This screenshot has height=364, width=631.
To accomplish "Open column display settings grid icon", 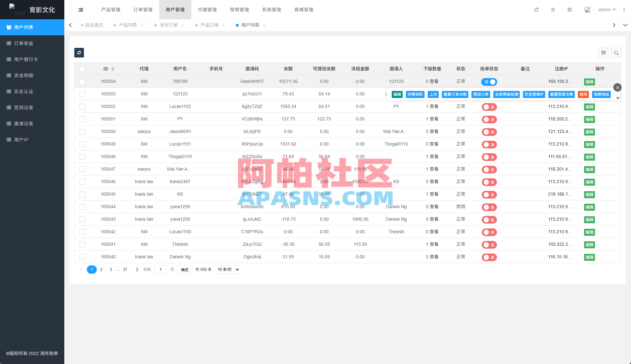I will [603, 53].
